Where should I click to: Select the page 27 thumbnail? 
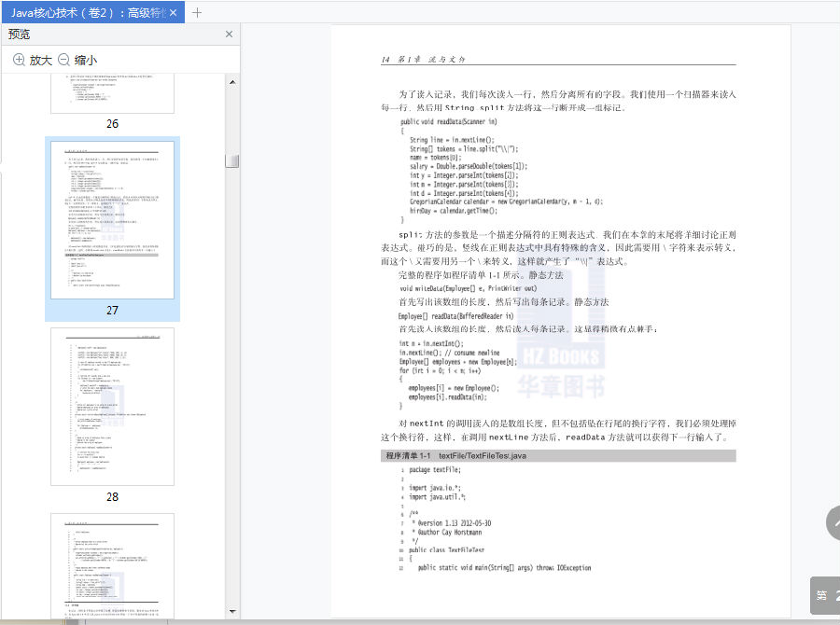pos(113,220)
